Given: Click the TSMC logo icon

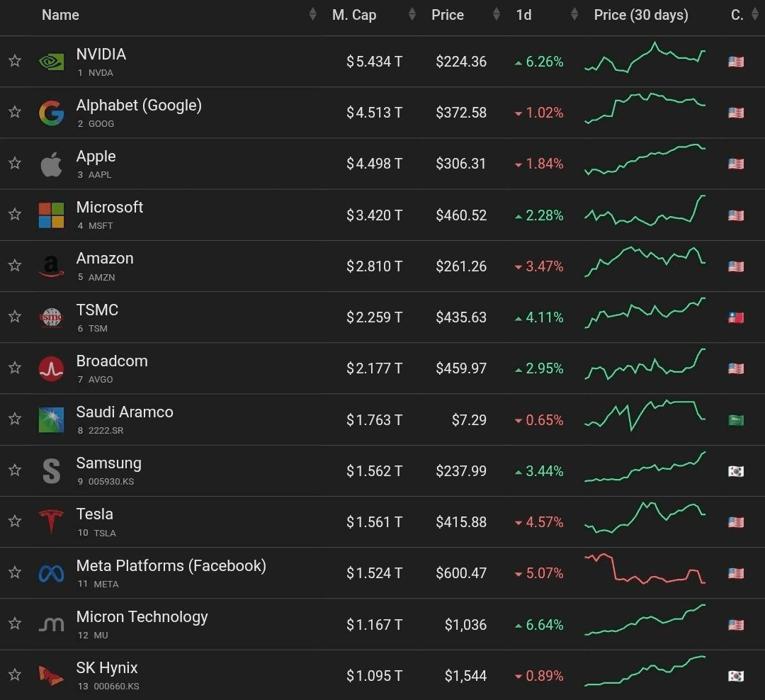Looking at the screenshot, I should (51, 318).
